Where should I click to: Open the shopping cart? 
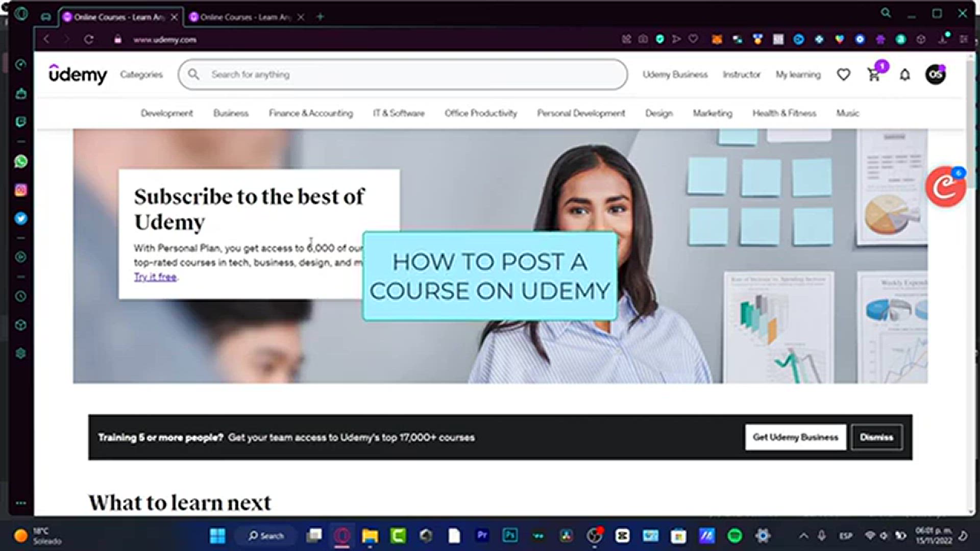click(874, 75)
